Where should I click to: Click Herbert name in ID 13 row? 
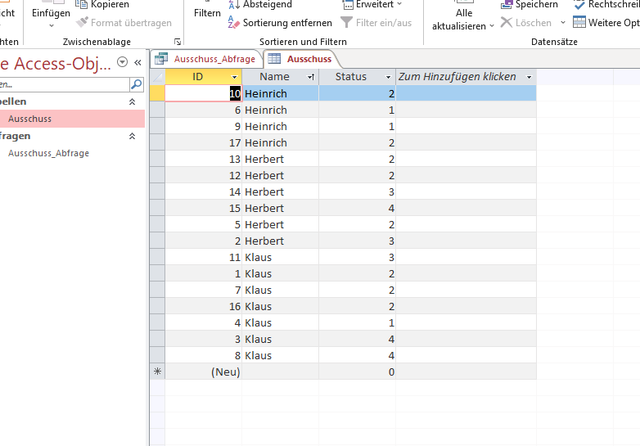264,159
